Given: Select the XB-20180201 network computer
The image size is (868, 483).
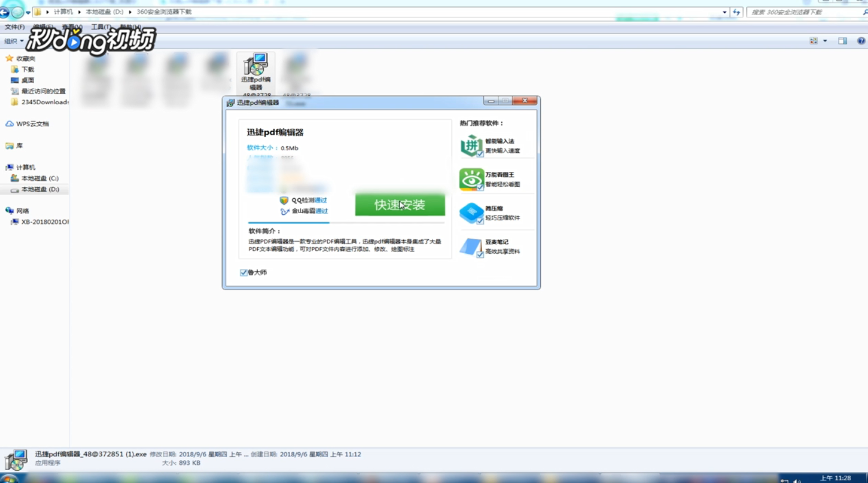Looking at the screenshot, I should [x=45, y=222].
